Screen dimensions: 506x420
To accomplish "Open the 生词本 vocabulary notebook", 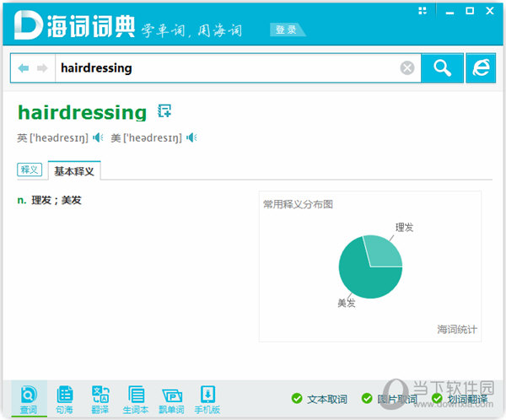I will point(136,399).
